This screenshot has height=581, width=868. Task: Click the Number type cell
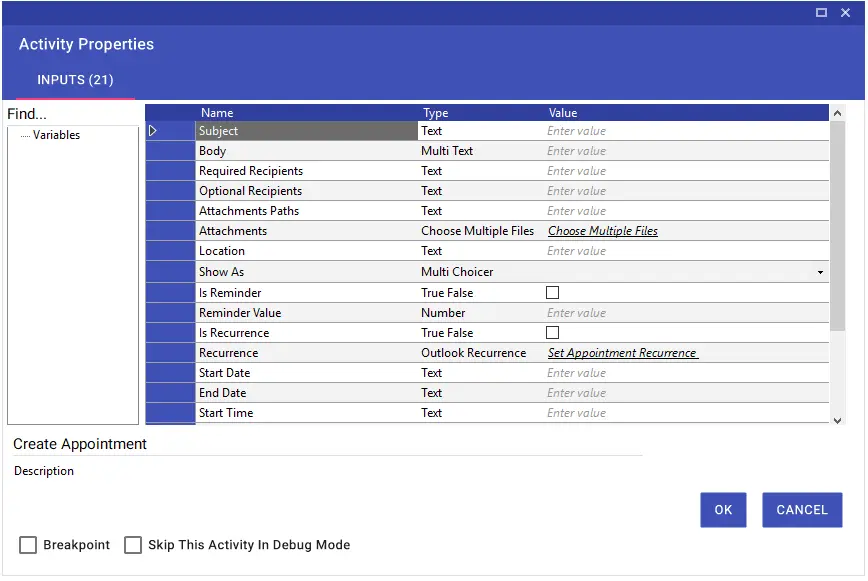click(x=481, y=313)
